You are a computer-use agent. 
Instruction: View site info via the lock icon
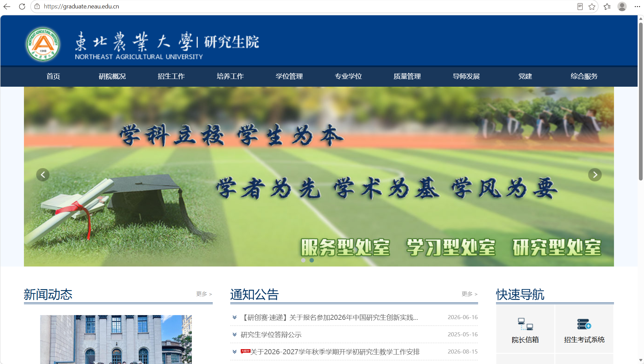tap(37, 6)
